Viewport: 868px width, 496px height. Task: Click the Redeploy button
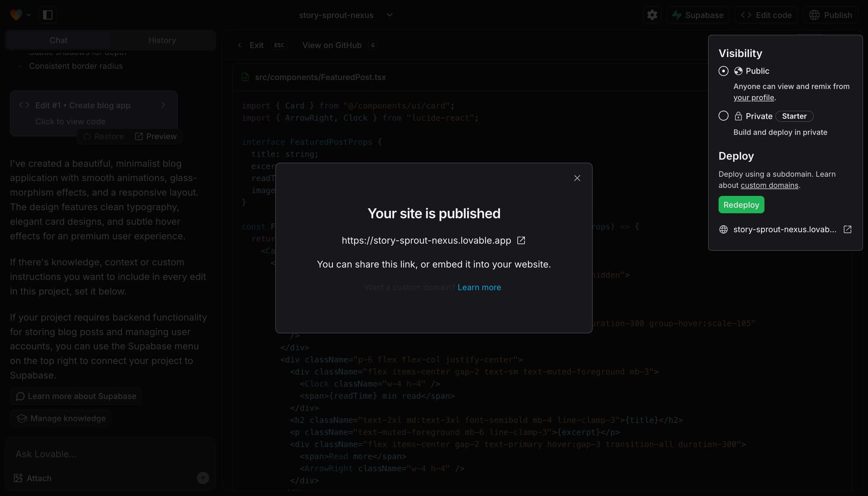pyautogui.click(x=741, y=204)
